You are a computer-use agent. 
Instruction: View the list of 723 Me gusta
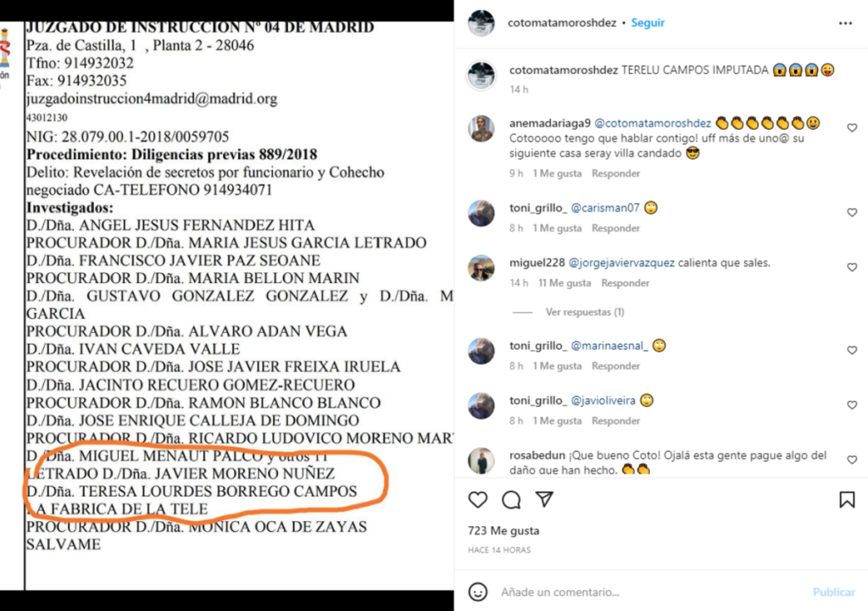[x=504, y=530]
